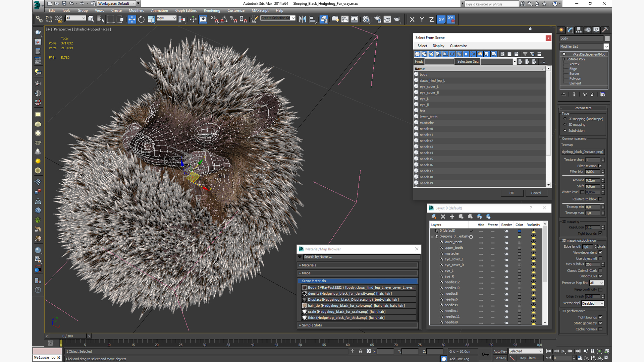Click the body object color swatch
This screenshot has width=644, height=362.
coord(607,39)
